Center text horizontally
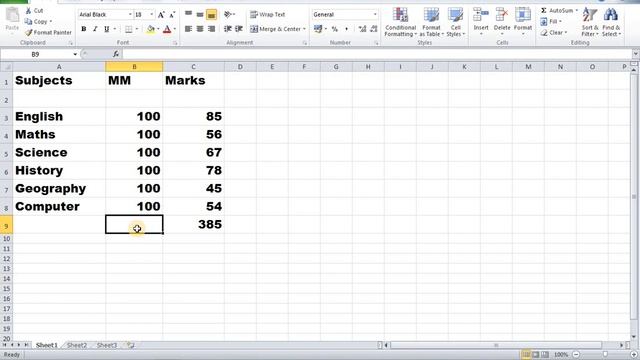 (x=200, y=29)
